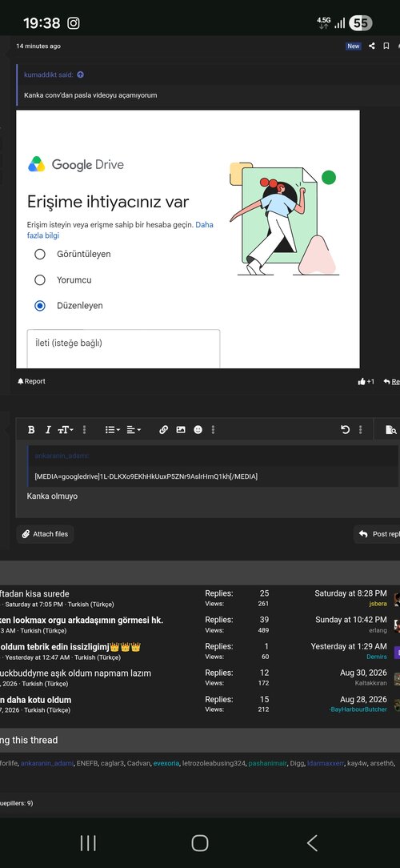The width and height of the screenshot is (400, 868).
Task: Open the list type dropdown
Action: coord(113,429)
